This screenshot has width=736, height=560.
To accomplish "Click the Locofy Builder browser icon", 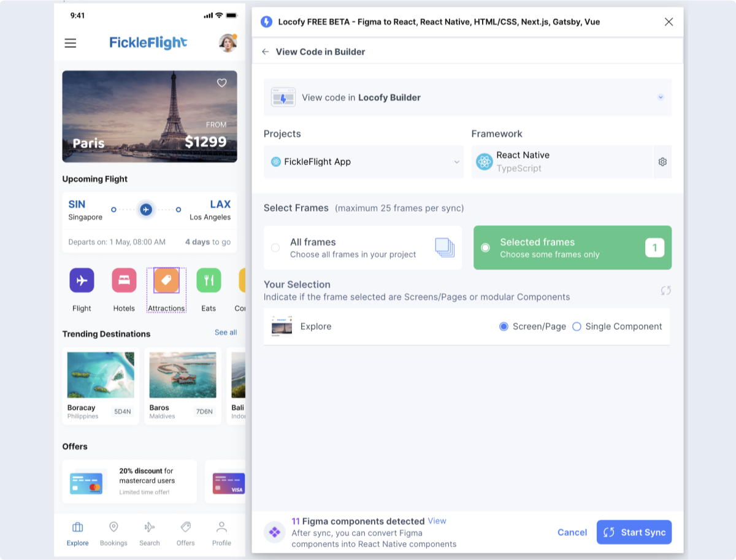I will coord(283,97).
